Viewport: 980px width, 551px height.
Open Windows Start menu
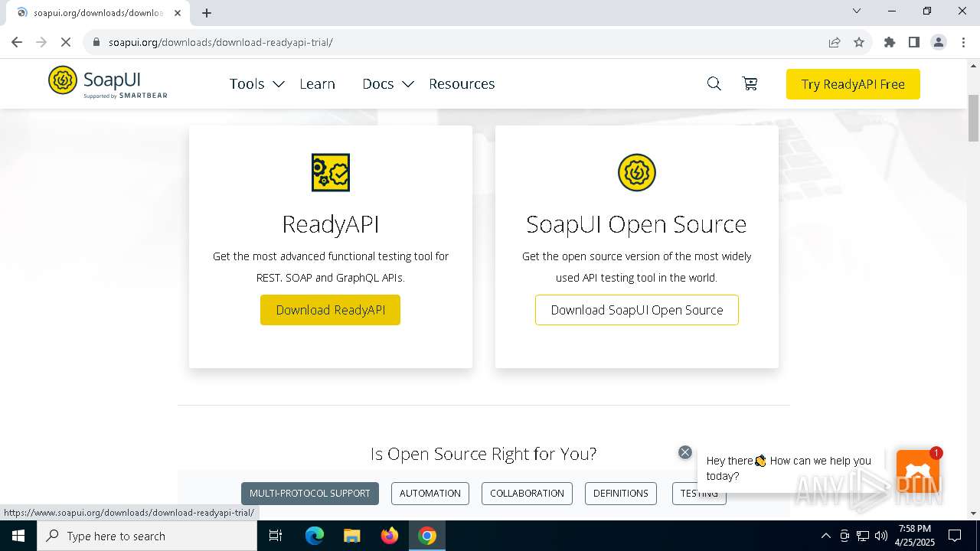(18, 536)
